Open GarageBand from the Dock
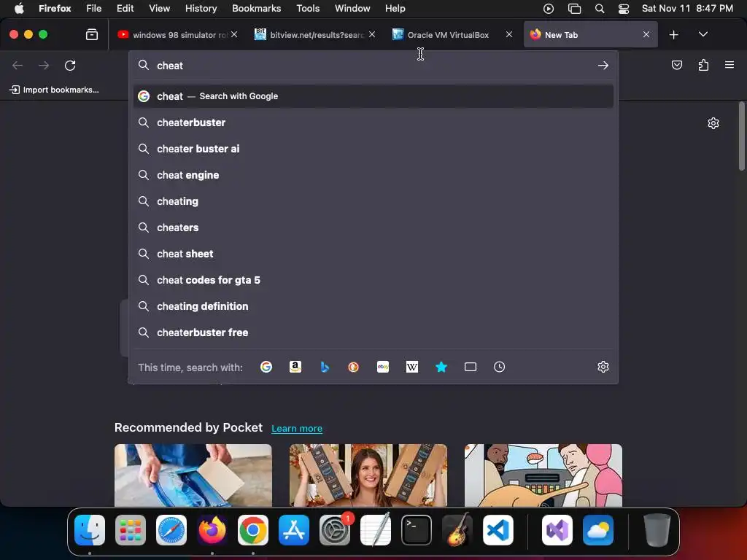 point(457,530)
